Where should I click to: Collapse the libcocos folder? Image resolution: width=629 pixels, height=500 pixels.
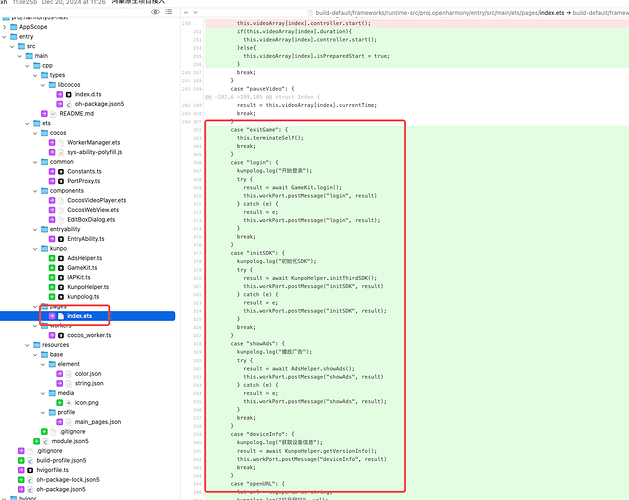[43, 85]
